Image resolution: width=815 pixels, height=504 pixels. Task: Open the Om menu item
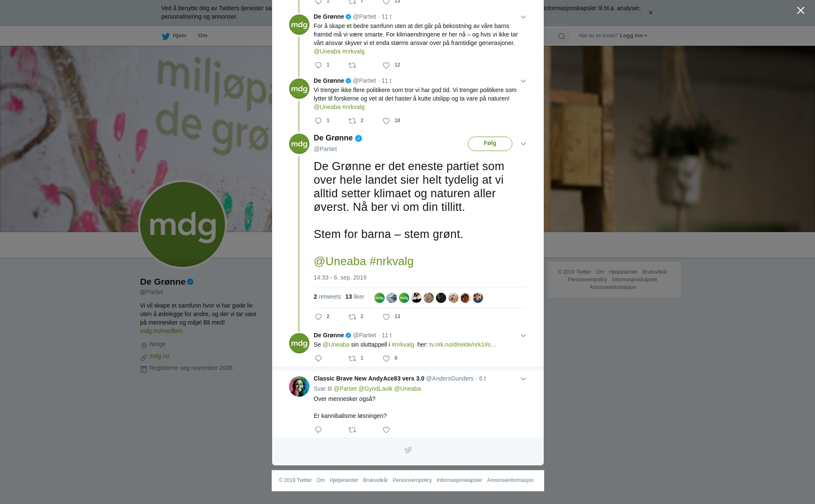tap(202, 36)
